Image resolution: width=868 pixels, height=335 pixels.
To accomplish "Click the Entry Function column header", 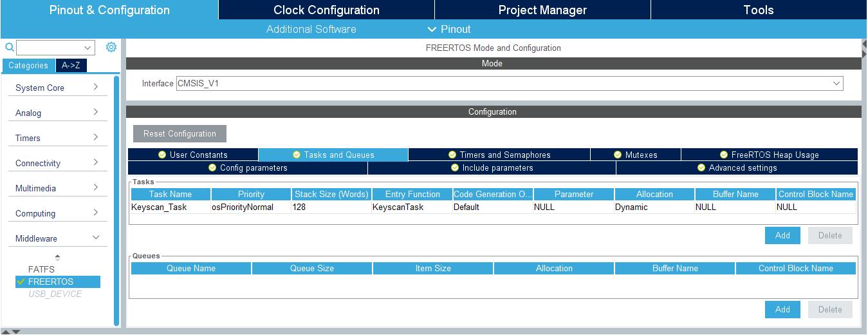I will [x=412, y=194].
